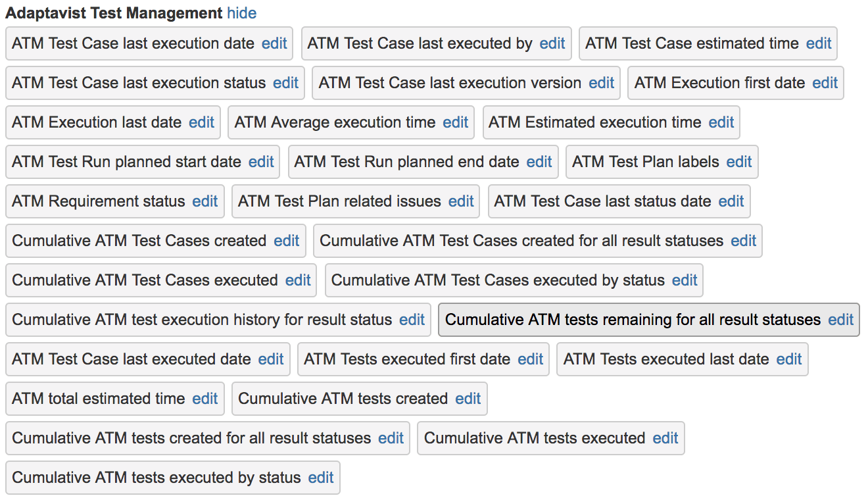
Task: Edit Cumulative ATM tests created for all result statuses
Action: 391,438
